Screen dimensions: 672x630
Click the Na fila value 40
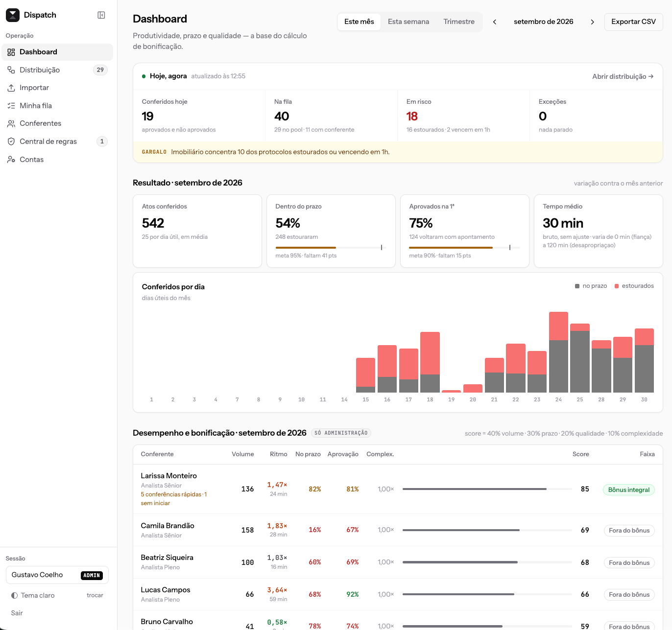coord(282,117)
